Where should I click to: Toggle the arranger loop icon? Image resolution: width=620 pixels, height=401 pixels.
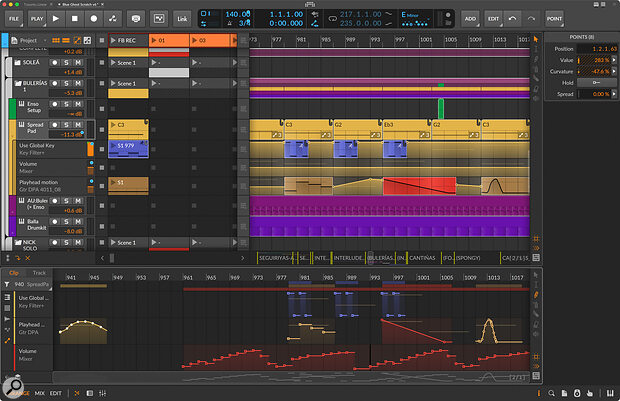point(333,19)
